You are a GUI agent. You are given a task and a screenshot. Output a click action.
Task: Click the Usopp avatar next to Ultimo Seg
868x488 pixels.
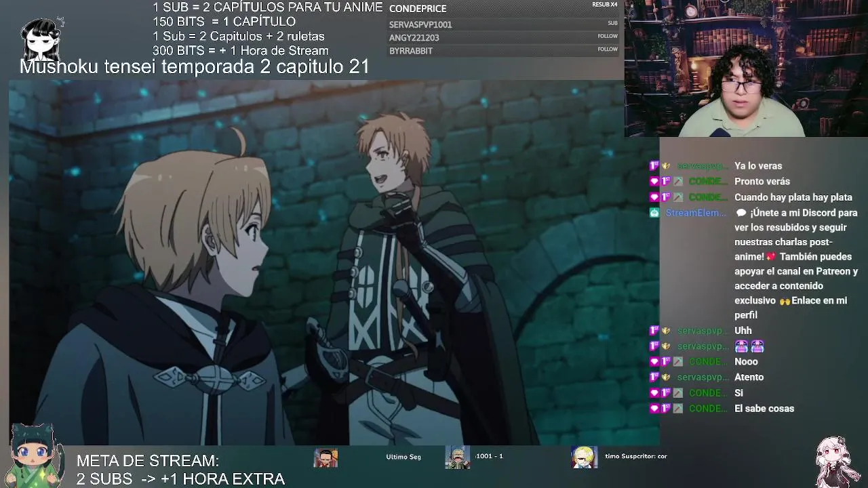tap(325, 457)
